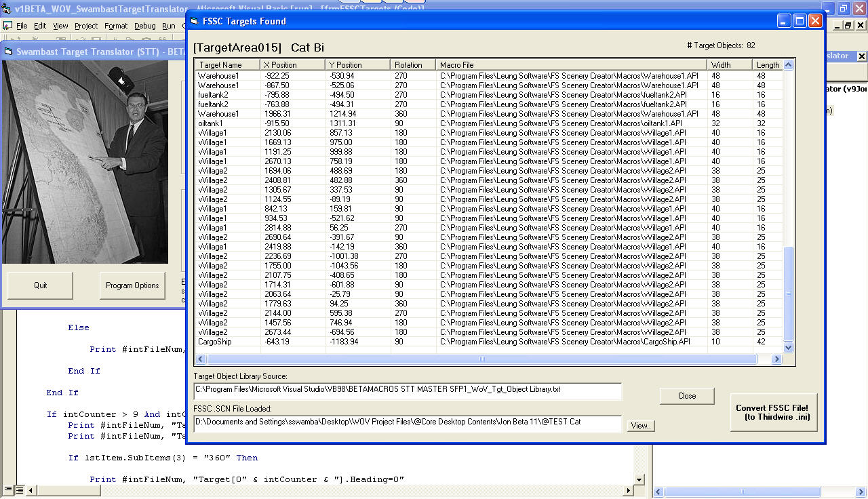868x499 pixels.
Task: Click the Heading=0 Print code line
Action: 247,479
